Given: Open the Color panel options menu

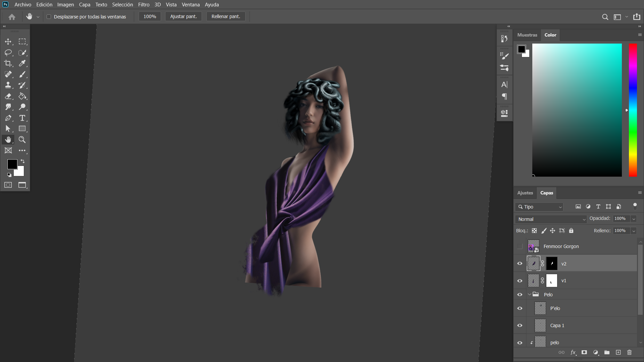Looking at the screenshot, I should pos(640,35).
